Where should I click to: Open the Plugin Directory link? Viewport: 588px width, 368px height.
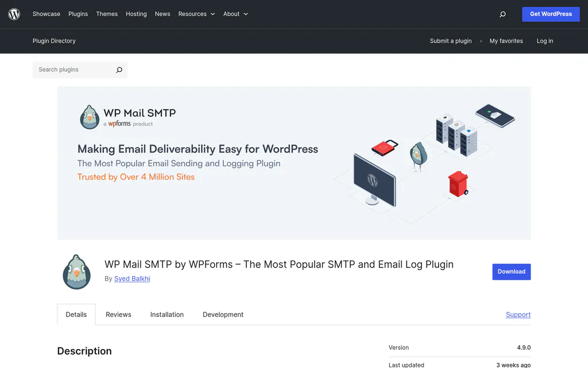click(x=54, y=41)
